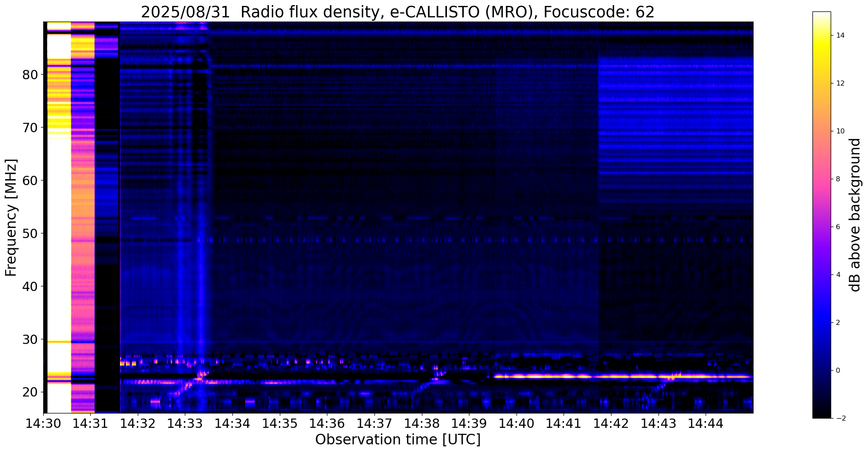Click the colorbar tick label 6
Viewport: 868px width, 452px height.
point(837,227)
